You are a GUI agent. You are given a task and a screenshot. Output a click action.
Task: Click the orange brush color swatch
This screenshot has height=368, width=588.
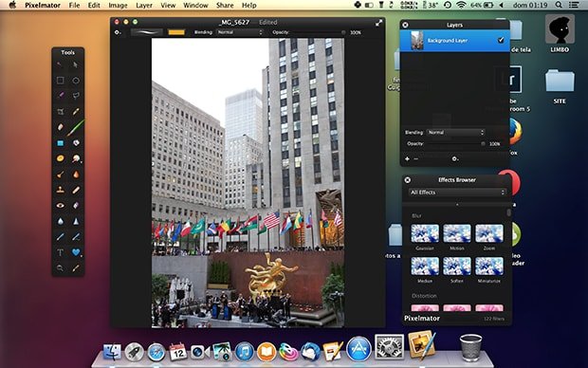tap(176, 32)
